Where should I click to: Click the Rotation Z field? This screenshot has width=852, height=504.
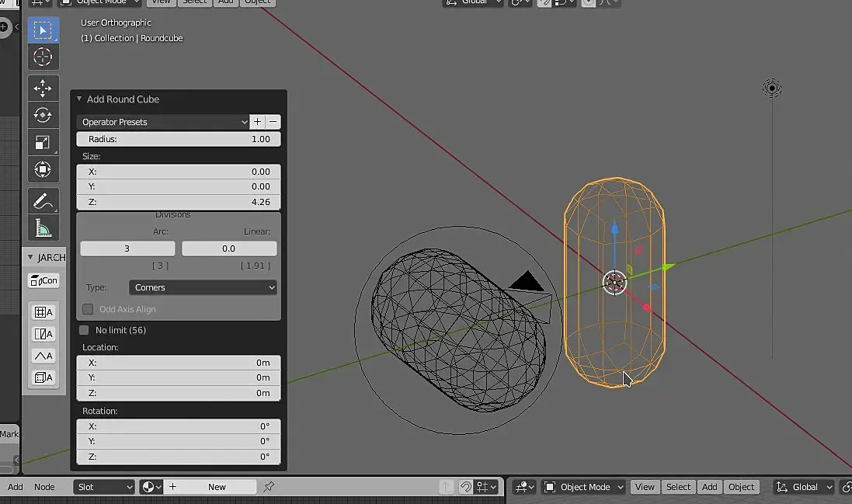coord(179,457)
